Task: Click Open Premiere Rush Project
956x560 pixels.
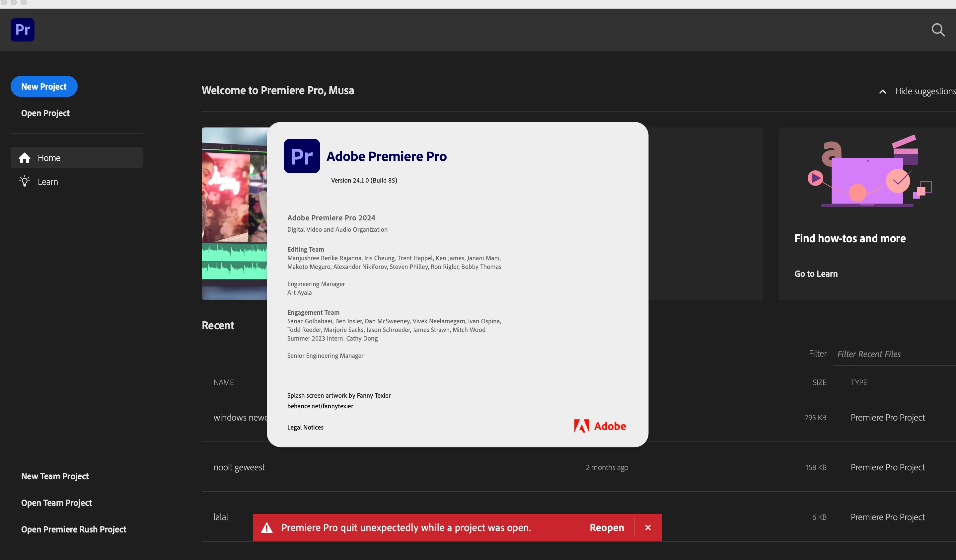Action: [x=74, y=529]
